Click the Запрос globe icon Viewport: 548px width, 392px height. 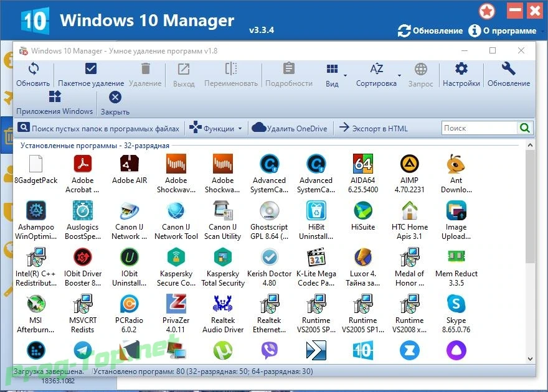click(x=421, y=69)
